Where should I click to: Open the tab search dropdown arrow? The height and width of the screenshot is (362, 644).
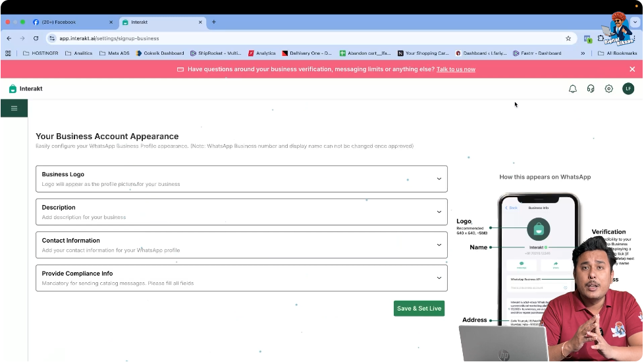[635, 22]
